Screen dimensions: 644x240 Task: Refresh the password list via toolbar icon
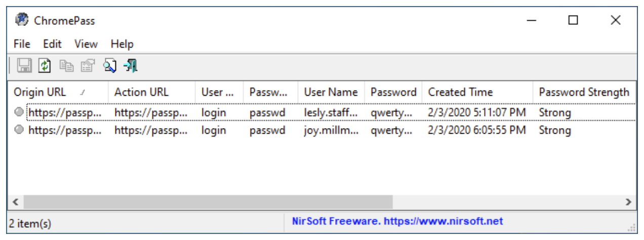click(45, 65)
